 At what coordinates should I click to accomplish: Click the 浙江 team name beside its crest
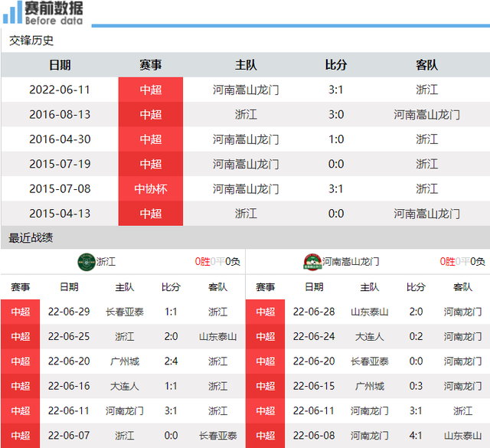tap(106, 262)
